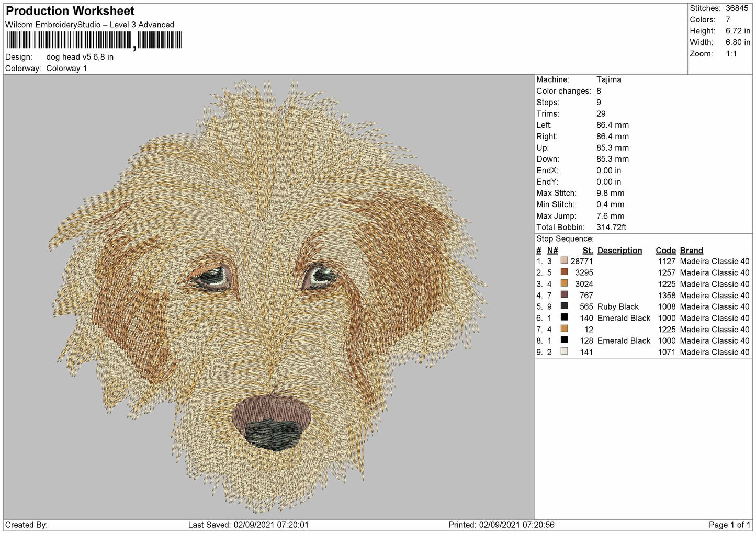Select the 'Production Worksheet' title
The image size is (756, 534).
pos(70,11)
